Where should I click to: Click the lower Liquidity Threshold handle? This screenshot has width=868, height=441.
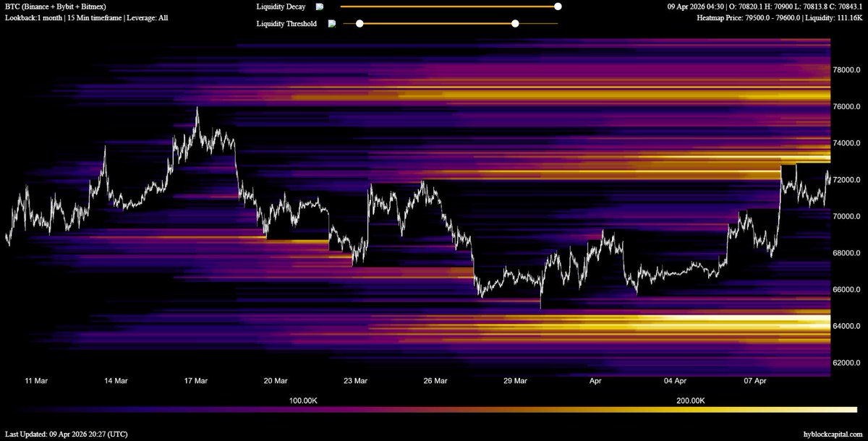(x=359, y=23)
